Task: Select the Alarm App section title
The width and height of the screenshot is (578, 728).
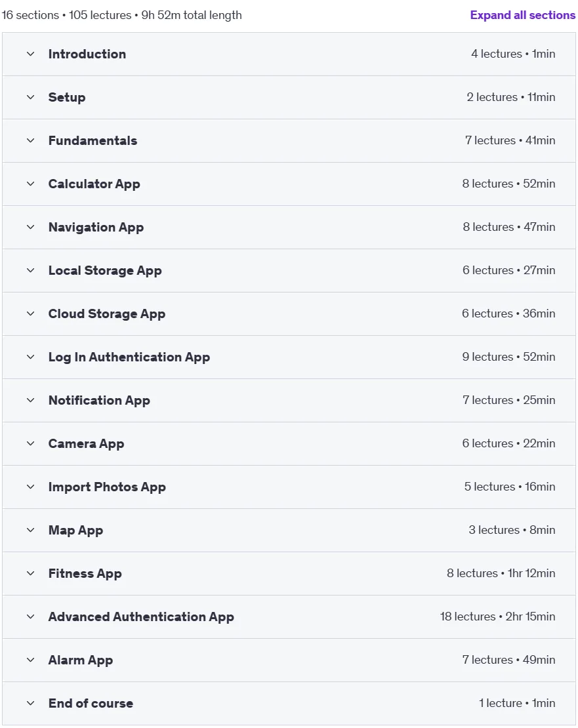Action: click(x=80, y=660)
